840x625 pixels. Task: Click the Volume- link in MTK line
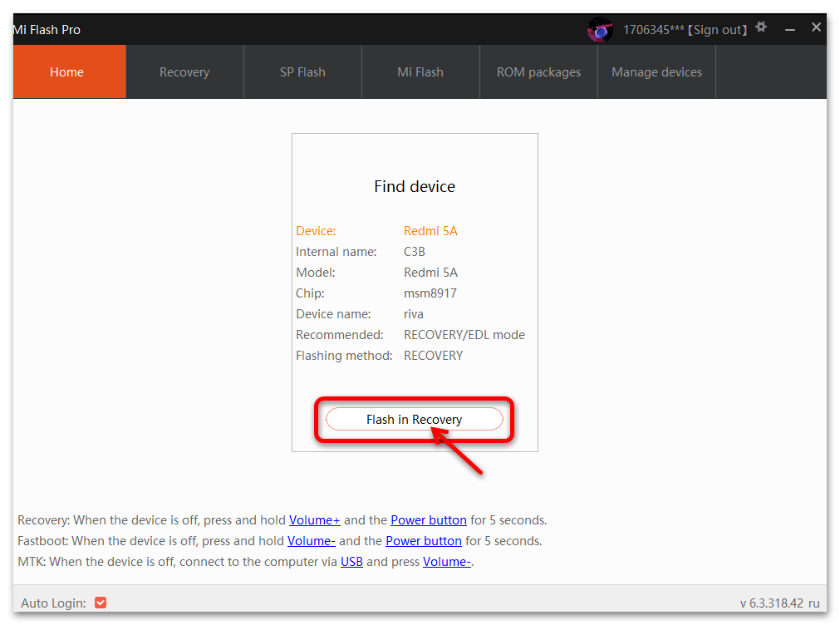pos(447,562)
